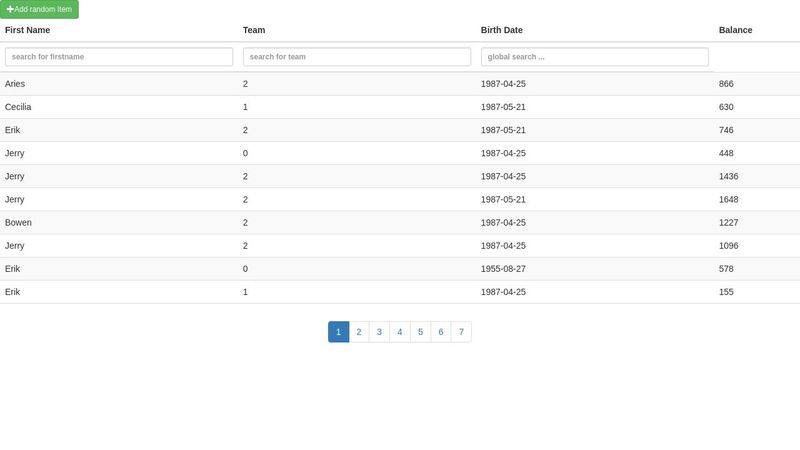
Task: Focus the search for firstname field
Action: coord(119,57)
